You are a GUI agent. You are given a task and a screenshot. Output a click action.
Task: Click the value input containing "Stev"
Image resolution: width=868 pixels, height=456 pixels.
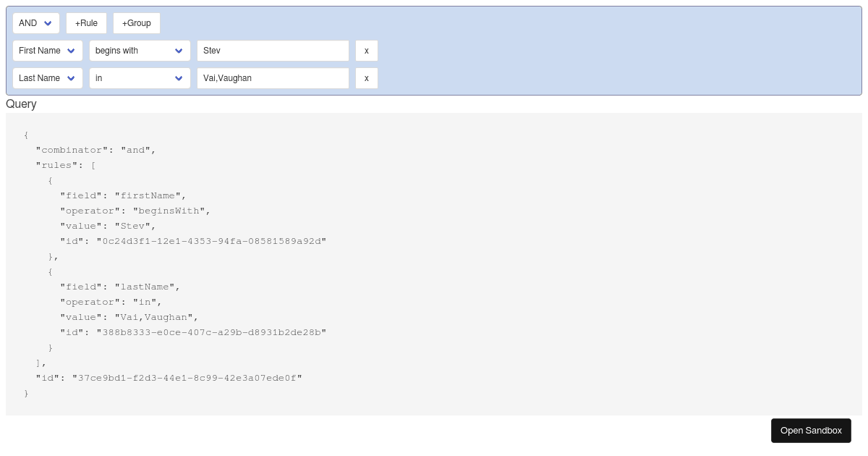273,51
